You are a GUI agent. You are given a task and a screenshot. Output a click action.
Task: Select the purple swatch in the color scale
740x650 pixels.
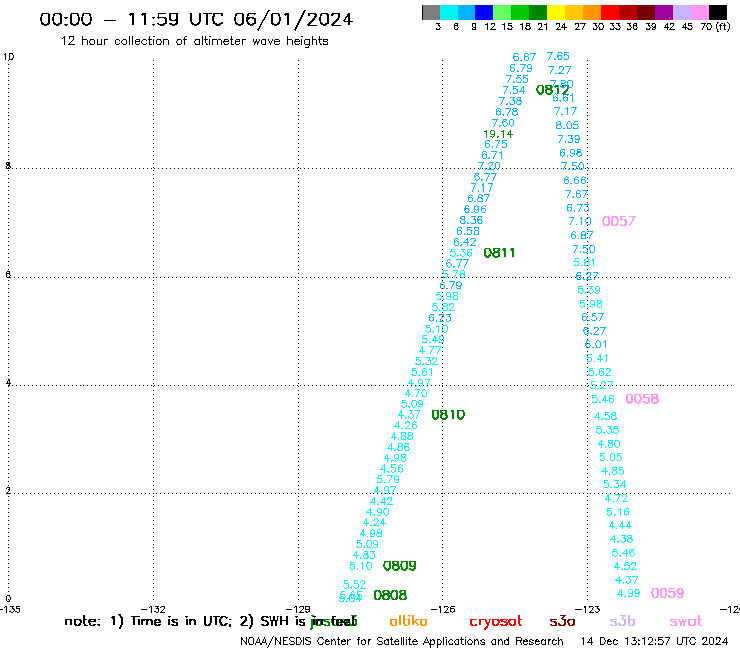(x=664, y=12)
